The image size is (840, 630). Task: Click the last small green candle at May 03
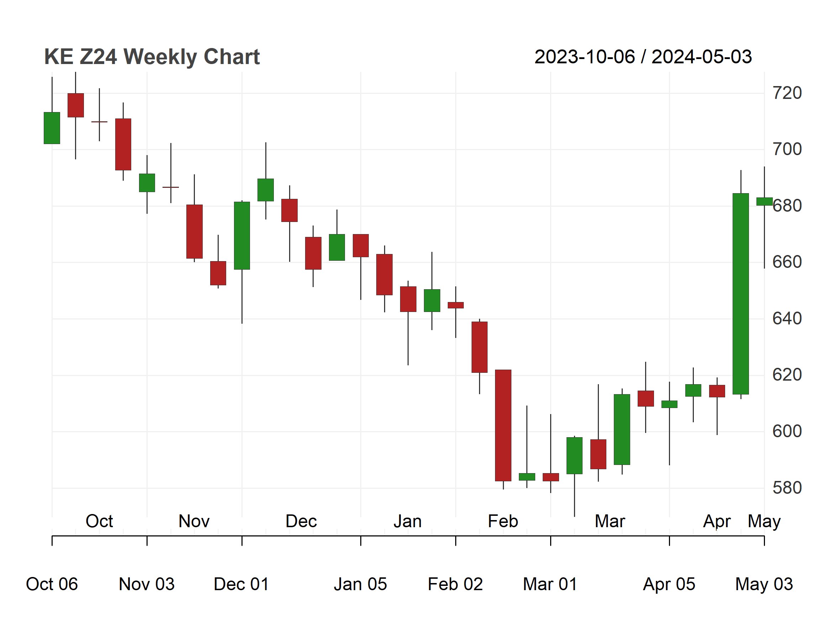[x=764, y=202]
